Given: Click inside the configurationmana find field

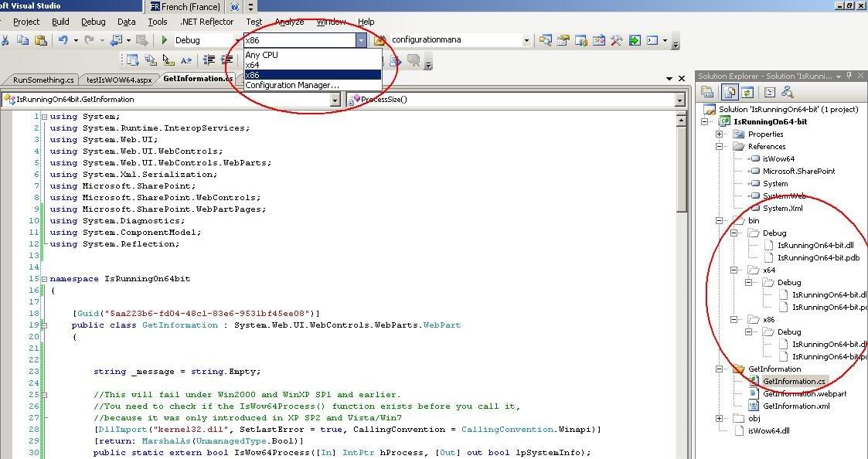Looking at the screenshot, I should click(x=455, y=40).
